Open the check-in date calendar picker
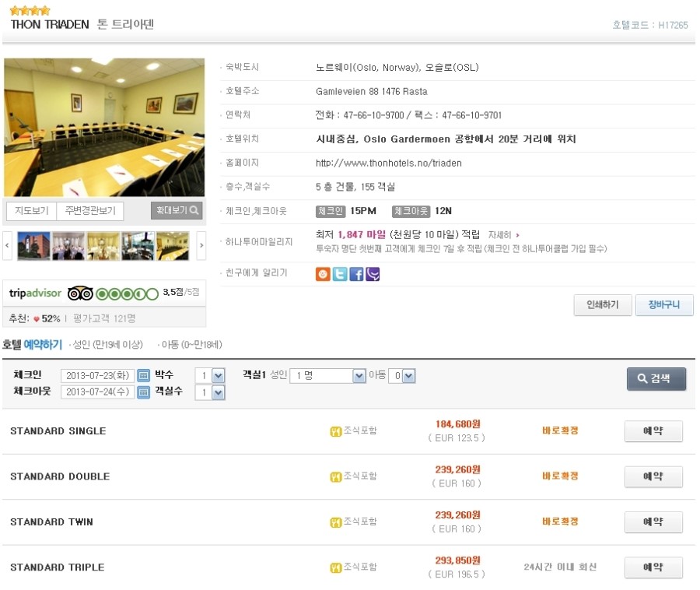 [143, 375]
